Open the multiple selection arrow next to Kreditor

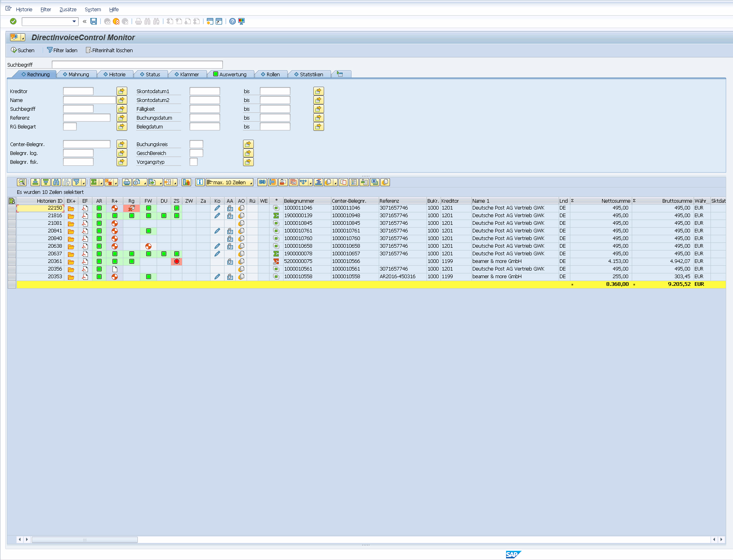click(122, 91)
